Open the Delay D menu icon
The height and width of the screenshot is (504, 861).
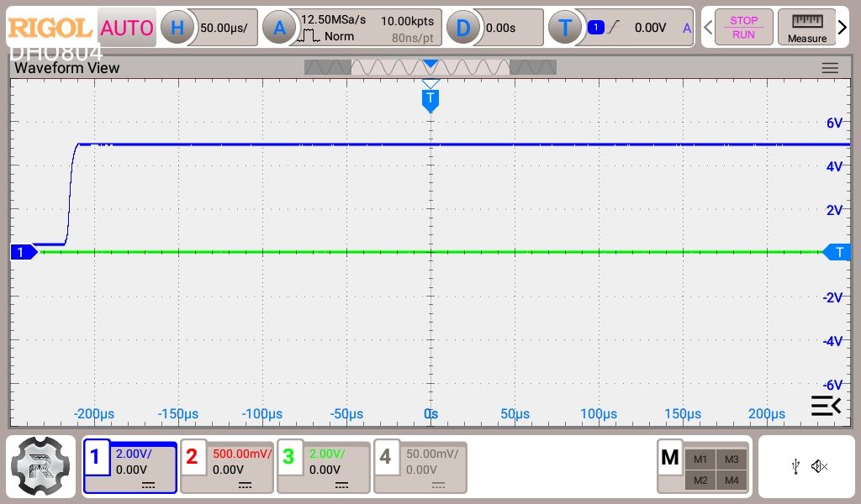tap(463, 28)
